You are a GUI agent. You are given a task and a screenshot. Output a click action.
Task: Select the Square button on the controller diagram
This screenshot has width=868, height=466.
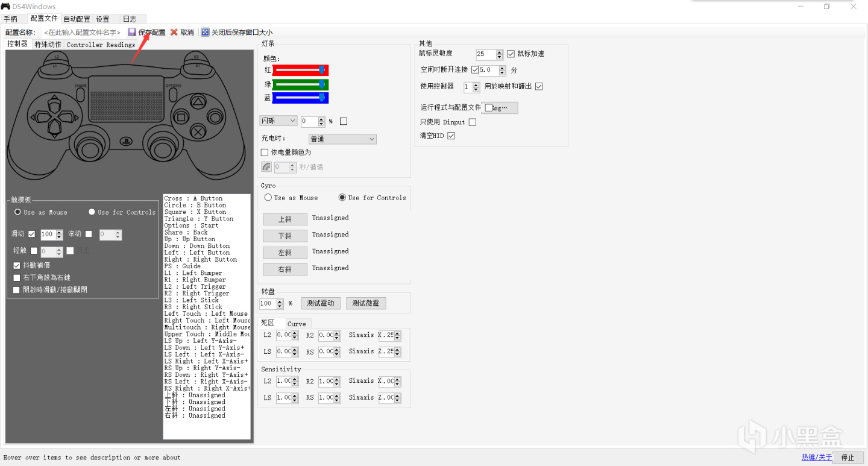click(180, 116)
